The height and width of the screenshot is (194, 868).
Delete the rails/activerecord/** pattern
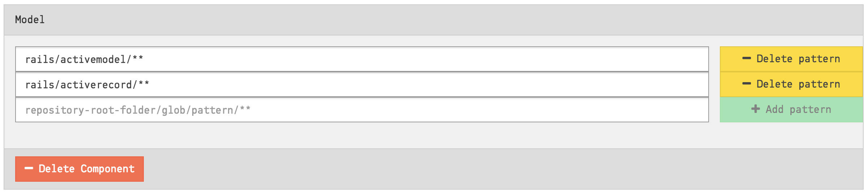[791, 84]
